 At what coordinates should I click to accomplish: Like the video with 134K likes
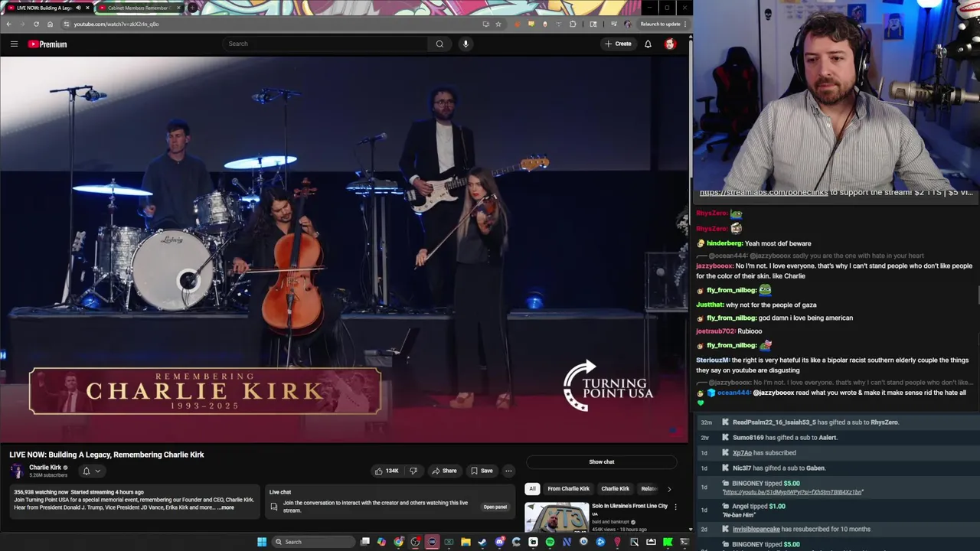(x=387, y=471)
